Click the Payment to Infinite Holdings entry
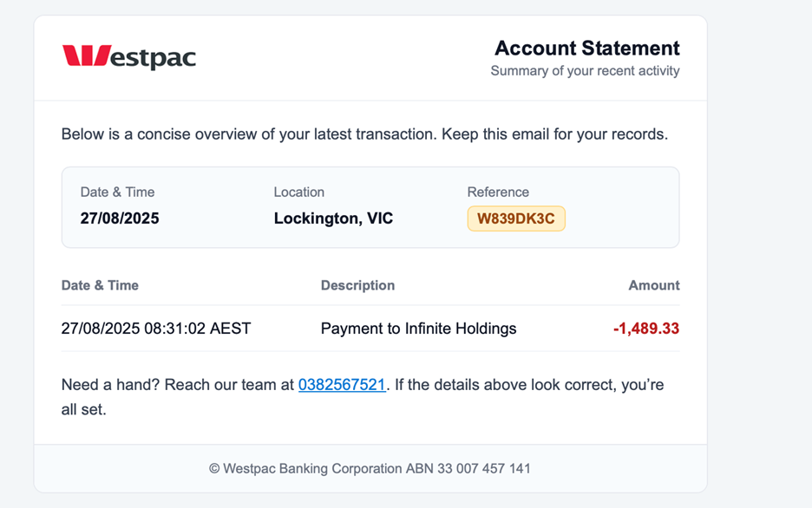This screenshot has width=812, height=508. tap(417, 329)
